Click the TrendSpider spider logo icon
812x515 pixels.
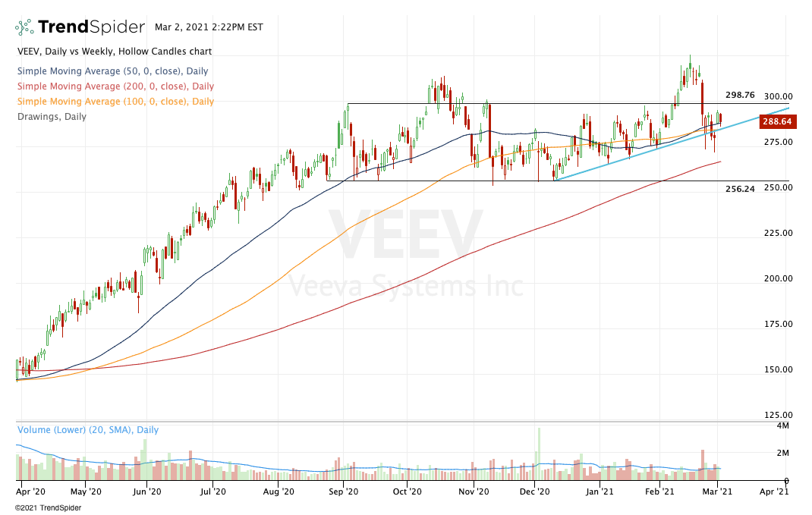click(24, 27)
